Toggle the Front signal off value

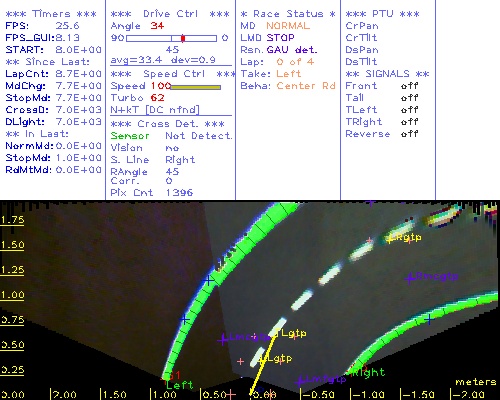coord(409,86)
